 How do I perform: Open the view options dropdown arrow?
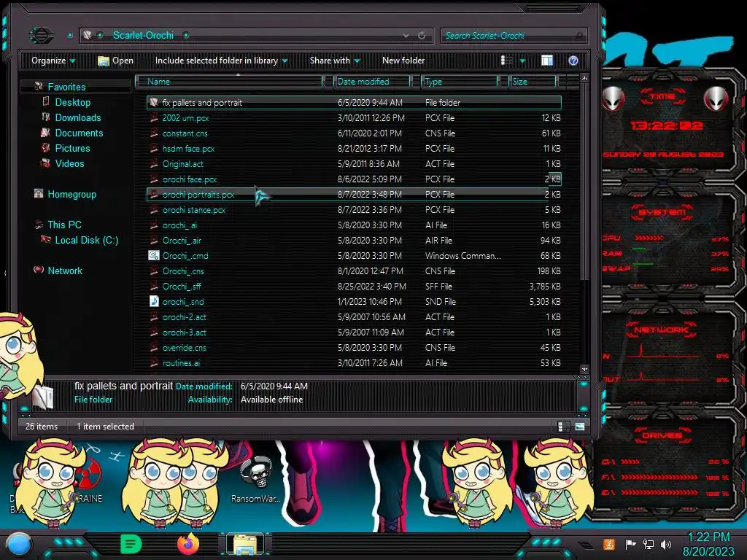point(522,61)
